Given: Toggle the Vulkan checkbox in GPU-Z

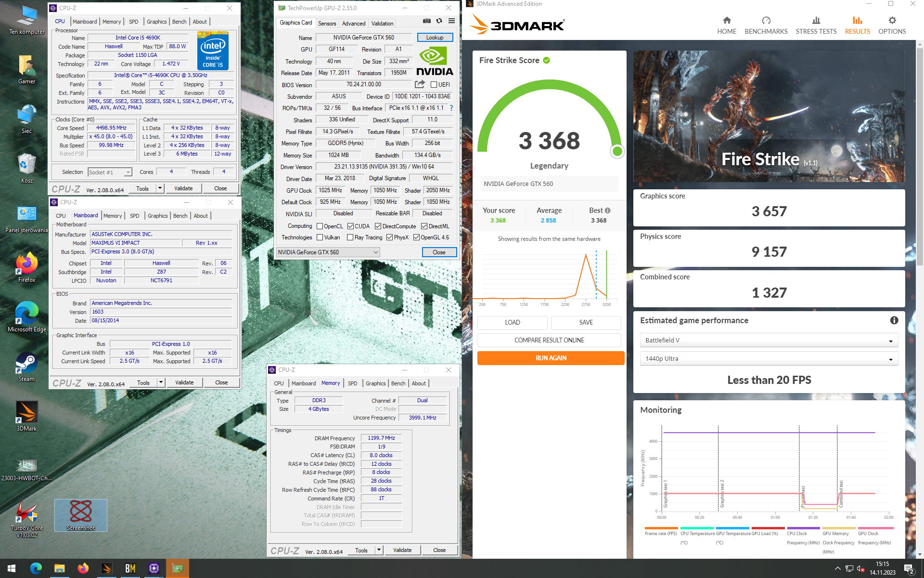Looking at the screenshot, I should (x=320, y=237).
